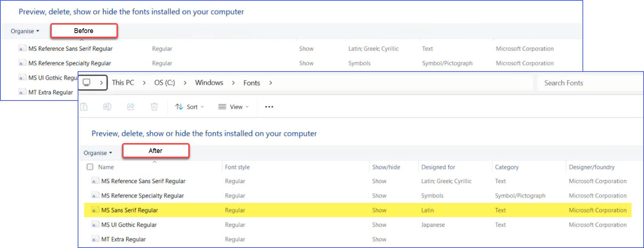This screenshot has width=644, height=248.
Task: Navigate to Windows in the breadcrumb
Action: point(209,83)
